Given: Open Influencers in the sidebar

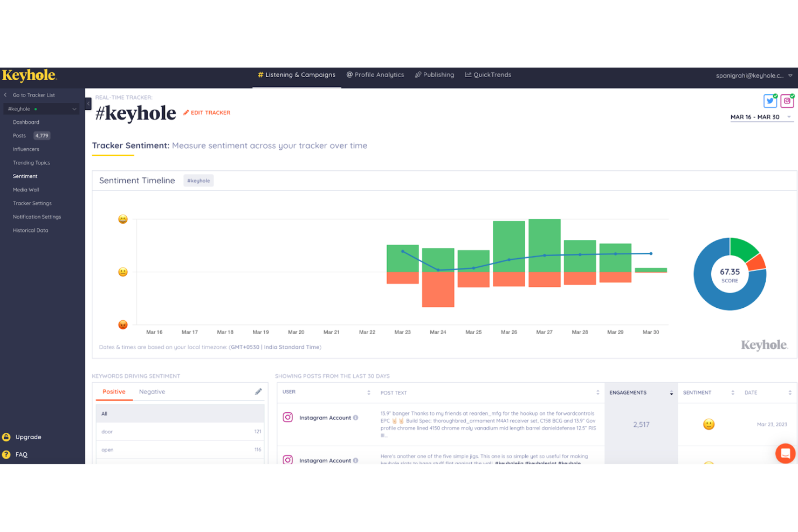Looking at the screenshot, I should [26, 149].
